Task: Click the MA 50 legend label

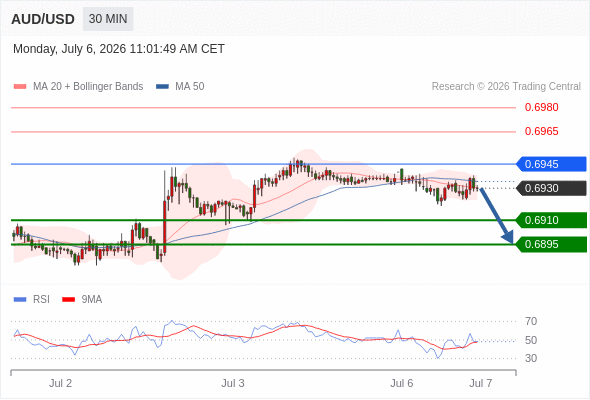Action: [x=190, y=87]
